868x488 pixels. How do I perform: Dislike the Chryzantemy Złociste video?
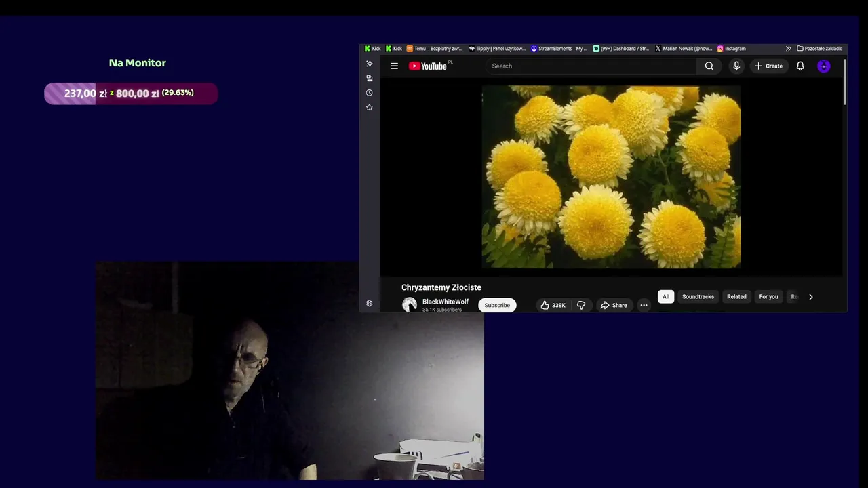[x=581, y=305]
